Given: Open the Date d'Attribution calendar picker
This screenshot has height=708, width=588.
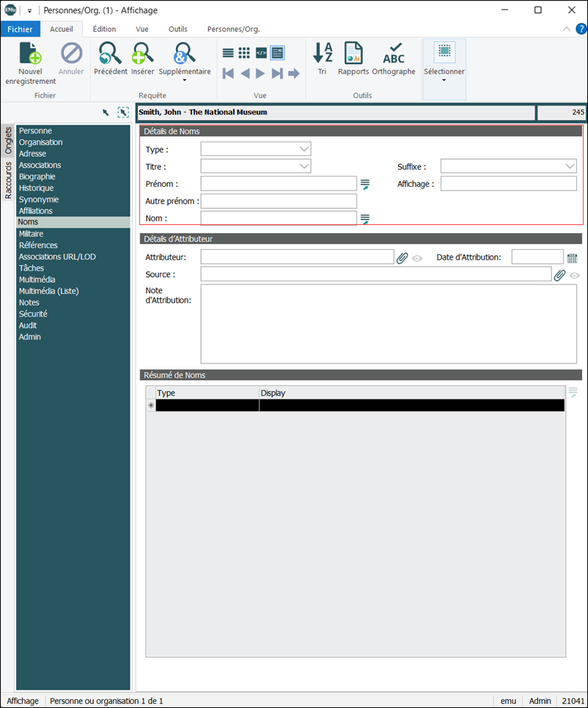Looking at the screenshot, I should pos(572,258).
